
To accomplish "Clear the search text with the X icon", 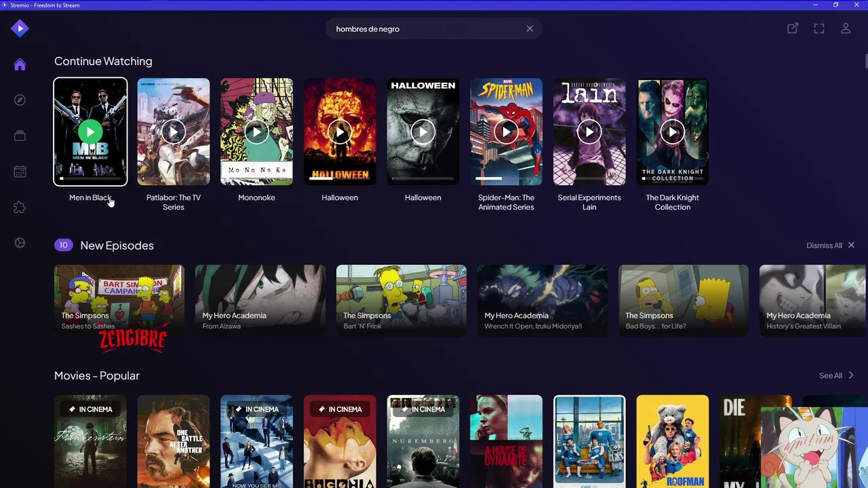I will [x=530, y=28].
